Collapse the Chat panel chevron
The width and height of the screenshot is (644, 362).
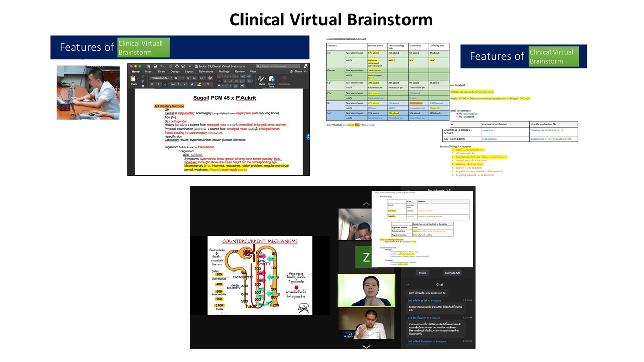click(x=408, y=285)
